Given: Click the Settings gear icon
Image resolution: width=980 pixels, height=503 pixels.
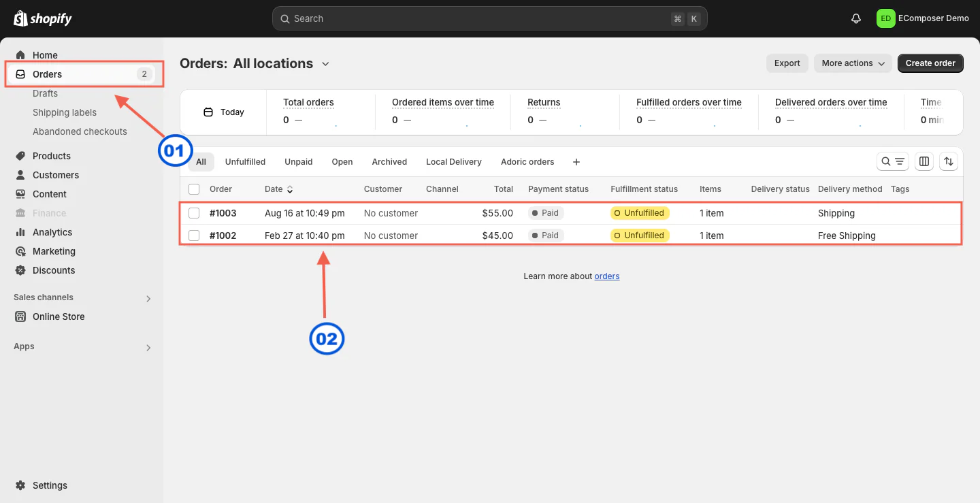Looking at the screenshot, I should pos(20,485).
